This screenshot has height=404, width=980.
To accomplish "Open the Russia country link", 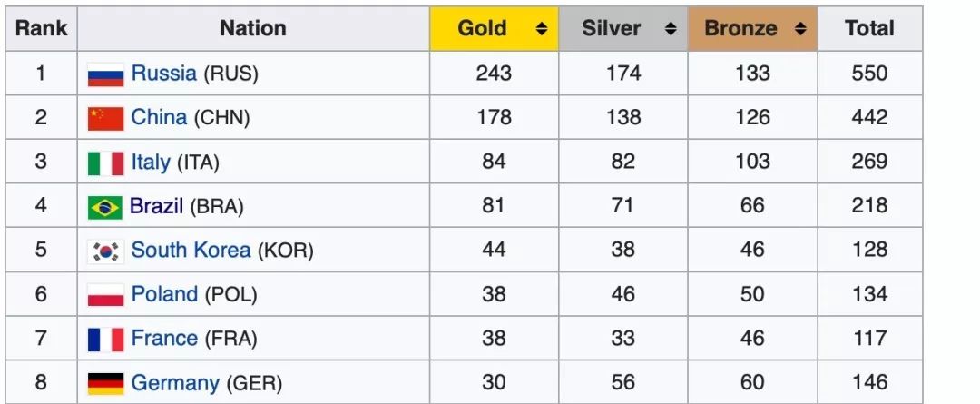I will click(x=163, y=74).
